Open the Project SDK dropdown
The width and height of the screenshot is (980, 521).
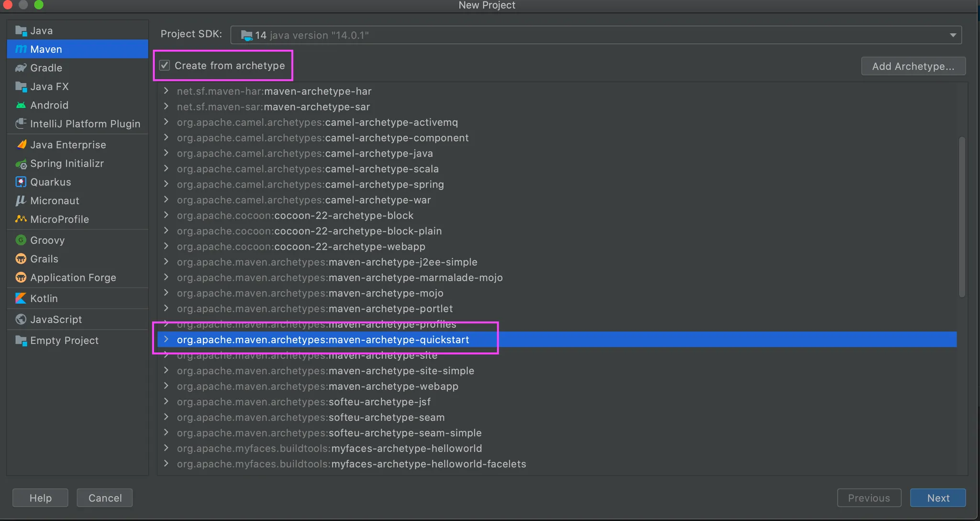953,35
